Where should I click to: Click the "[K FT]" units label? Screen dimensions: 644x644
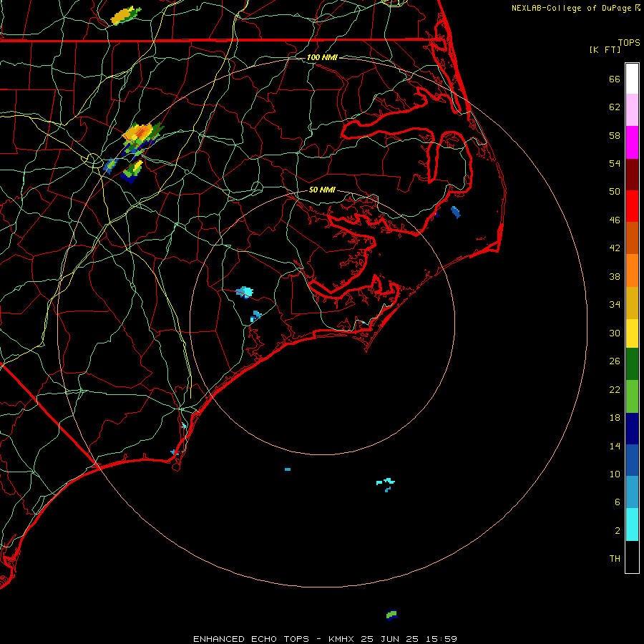click(x=605, y=49)
